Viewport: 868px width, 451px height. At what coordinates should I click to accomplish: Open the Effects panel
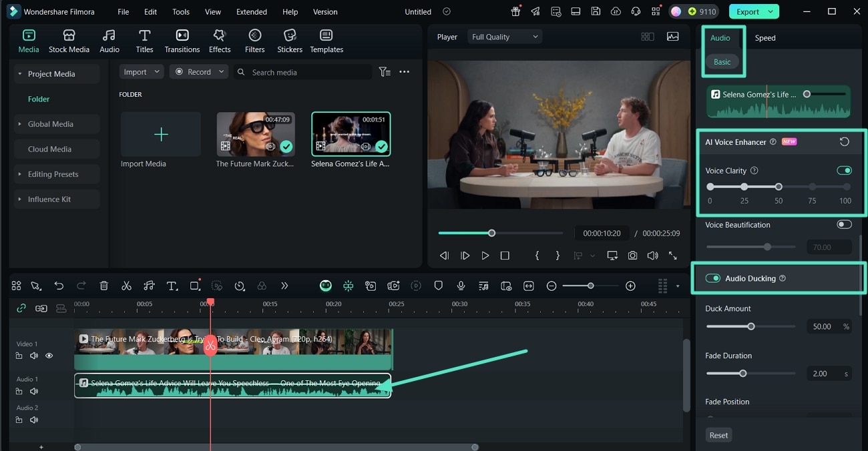pos(220,41)
